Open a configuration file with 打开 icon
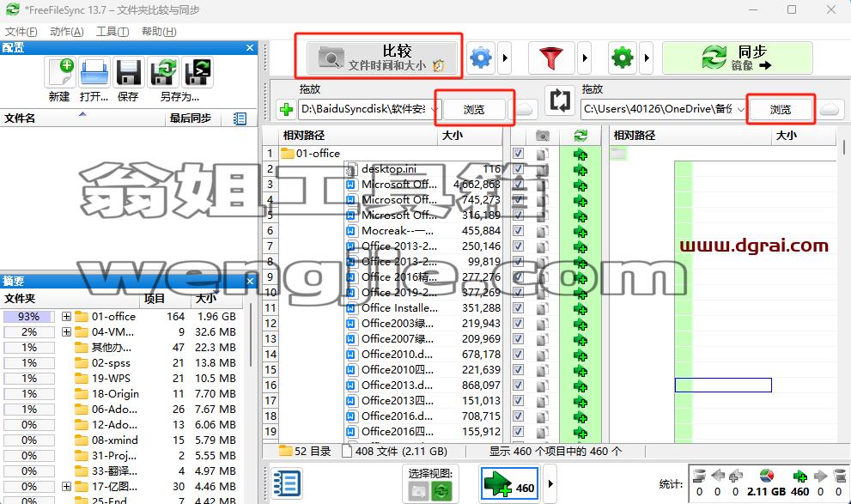851x504 pixels. [94, 73]
